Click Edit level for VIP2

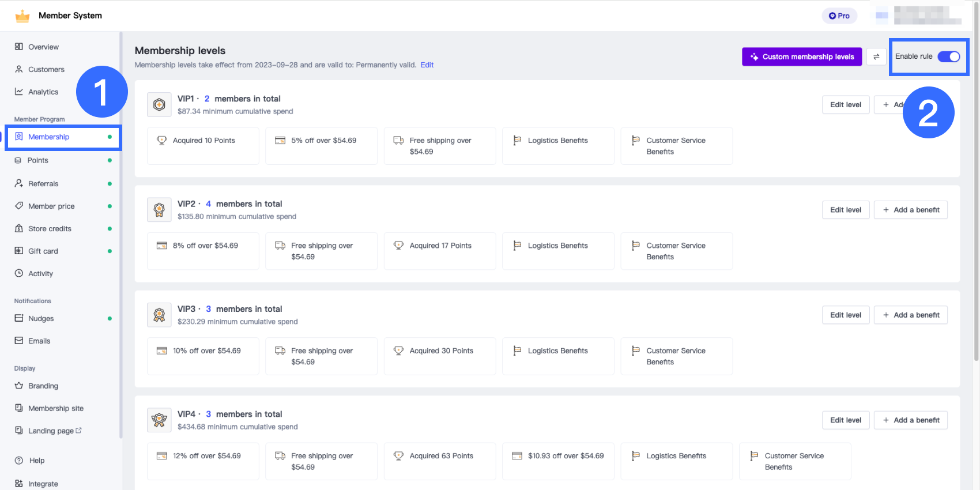[x=846, y=210]
